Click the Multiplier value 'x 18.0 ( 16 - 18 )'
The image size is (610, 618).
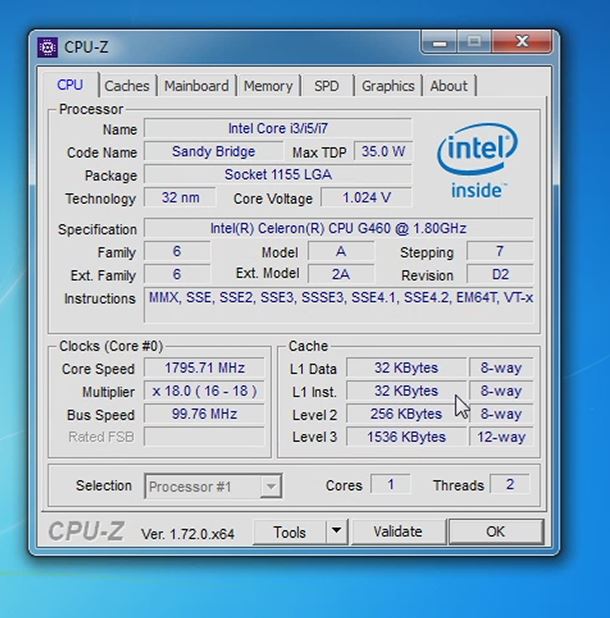[204, 391]
